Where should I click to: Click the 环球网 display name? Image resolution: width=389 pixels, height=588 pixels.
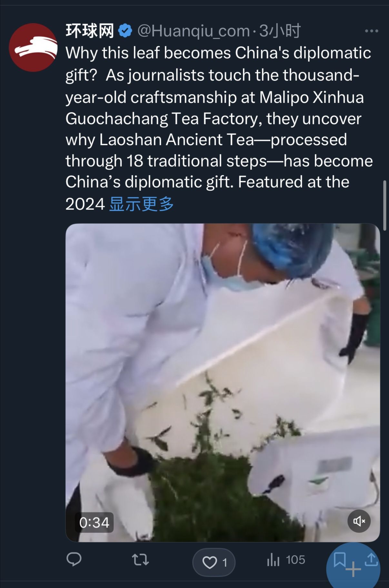(90, 31)
